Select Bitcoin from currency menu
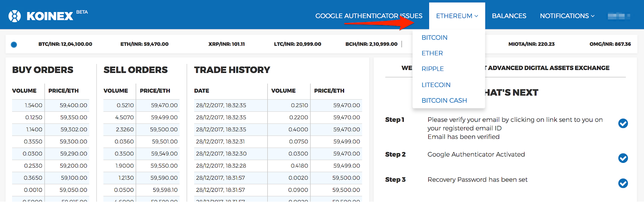The width and height of the screenshot is (644, 212). pos(434,37)
